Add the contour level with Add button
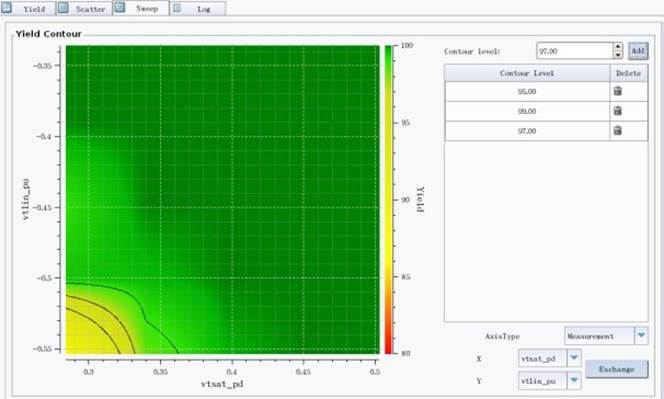The width and height of the screenshot is (664, 399). [x=638, y=51]
